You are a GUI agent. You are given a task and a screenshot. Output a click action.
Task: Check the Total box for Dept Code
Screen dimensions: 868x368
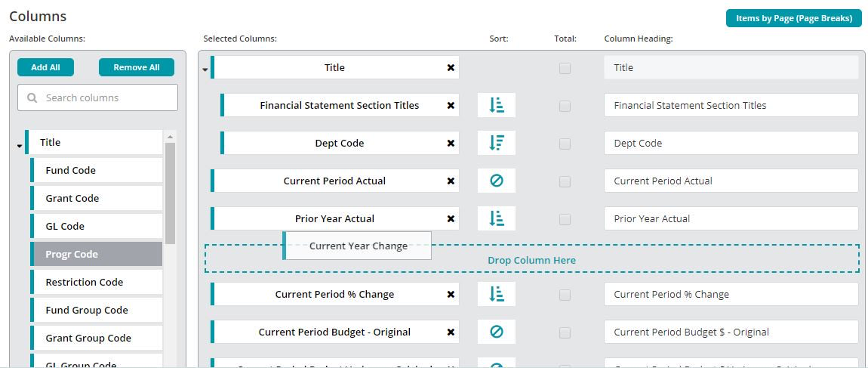tap(565, 144)
